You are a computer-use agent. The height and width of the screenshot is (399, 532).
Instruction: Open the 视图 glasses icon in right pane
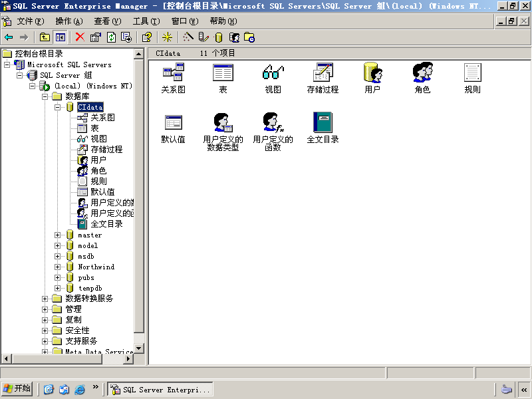[273, 72]
